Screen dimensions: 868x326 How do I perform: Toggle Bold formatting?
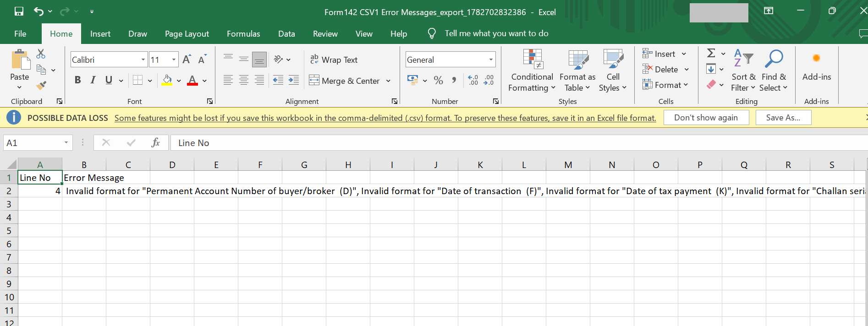pyautogui.click(x=78, y=81)
